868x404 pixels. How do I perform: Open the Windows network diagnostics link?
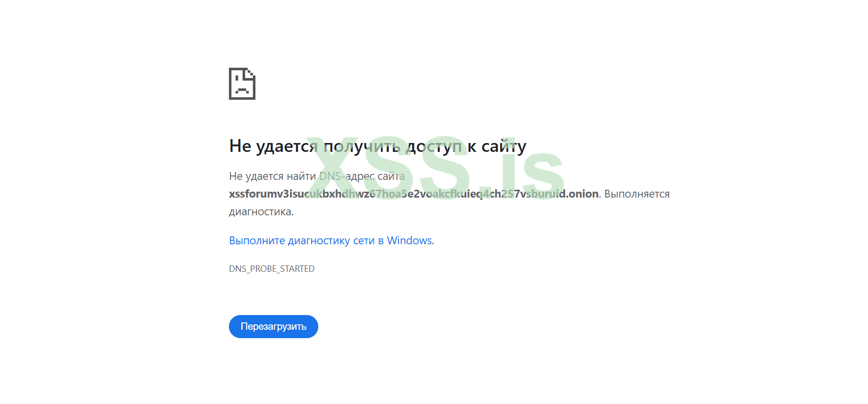332,241
